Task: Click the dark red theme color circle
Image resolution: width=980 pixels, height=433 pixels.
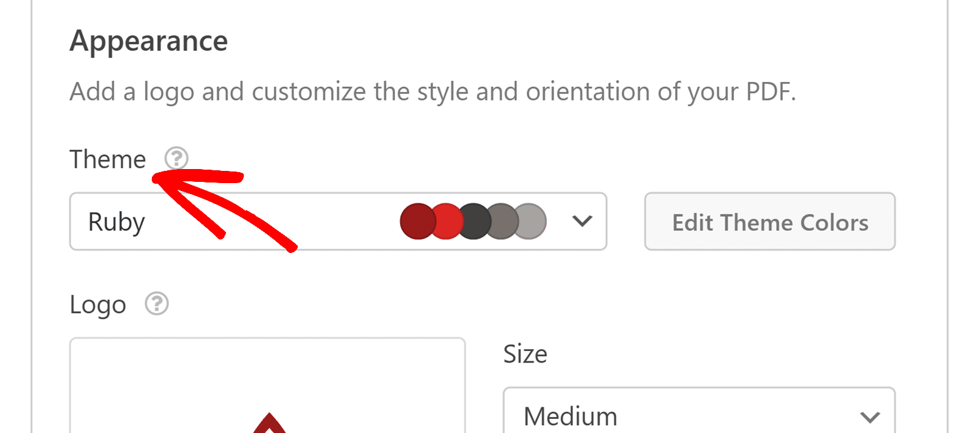Action: 417,221
